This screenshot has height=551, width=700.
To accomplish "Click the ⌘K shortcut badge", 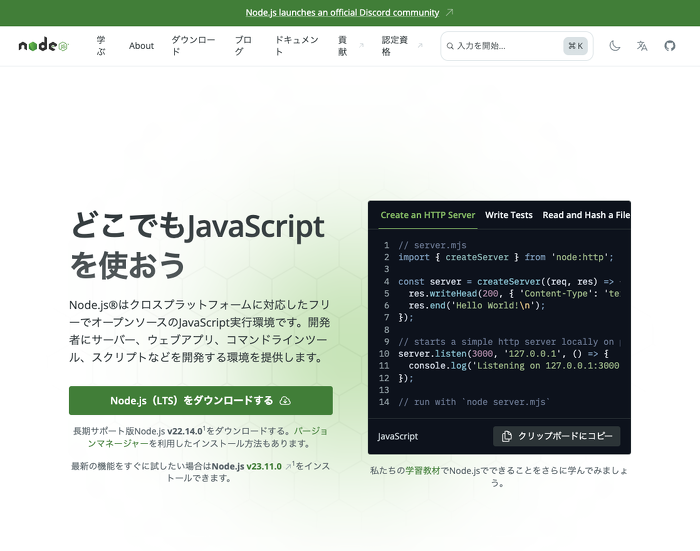I will click(x=575, y=46).
